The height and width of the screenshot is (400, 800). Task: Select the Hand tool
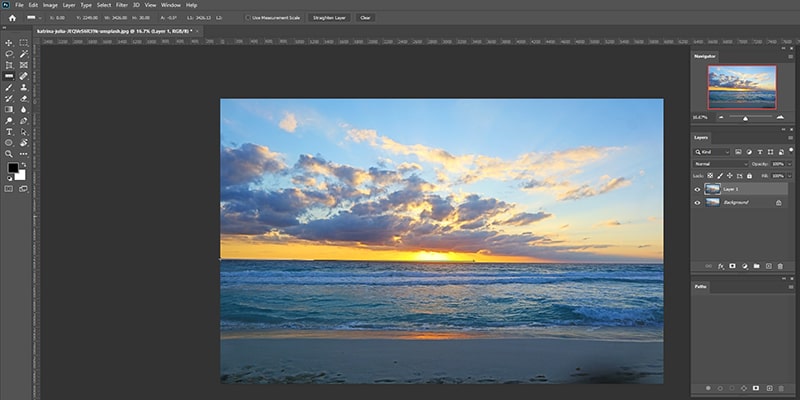click(x=23, y=143)
